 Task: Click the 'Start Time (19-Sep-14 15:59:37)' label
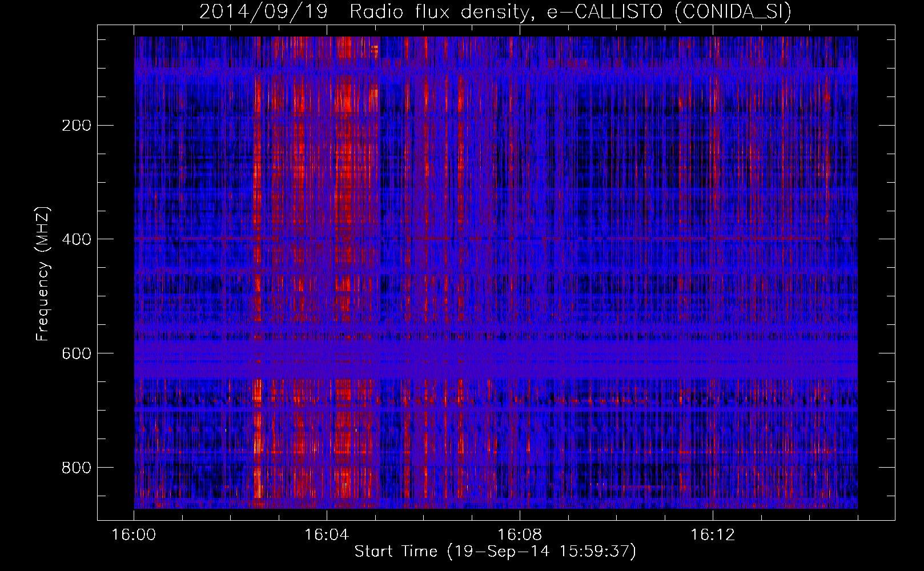(x=495, y=552)
